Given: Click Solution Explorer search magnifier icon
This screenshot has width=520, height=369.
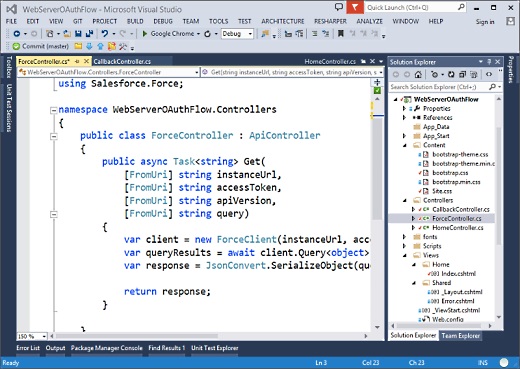Looking at the screenshot, I should (x=492, y=87).
